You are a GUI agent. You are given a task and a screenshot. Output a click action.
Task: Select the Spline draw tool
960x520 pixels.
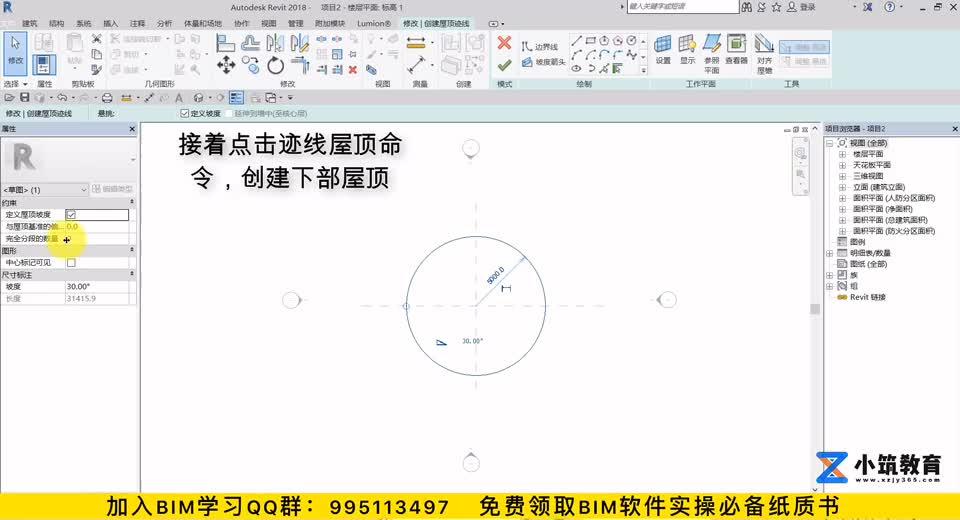pos(631,55)
